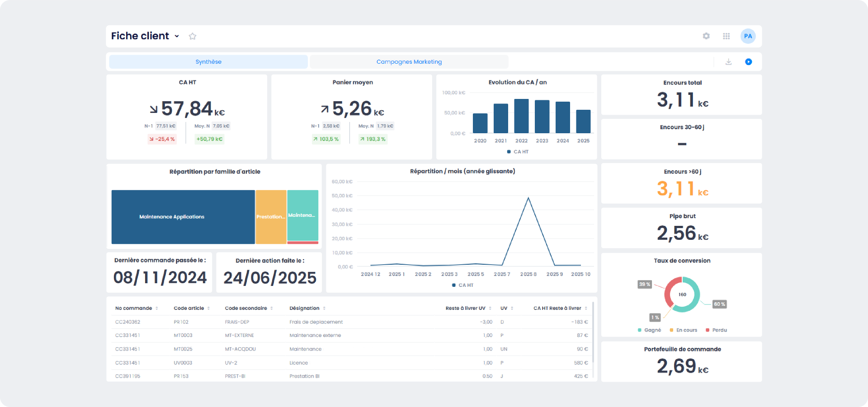Click the PA user avatar
This screenshot has width=868, height=407.
point(748,36)
